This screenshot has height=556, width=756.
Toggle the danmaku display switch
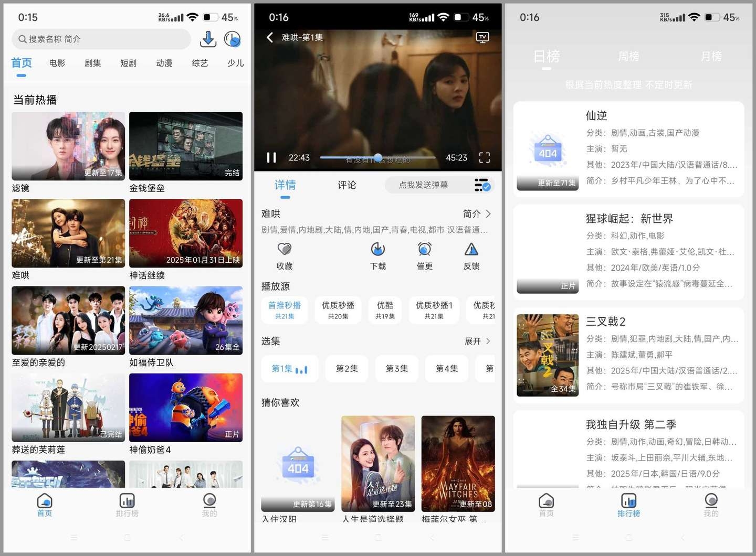(482, 185)
